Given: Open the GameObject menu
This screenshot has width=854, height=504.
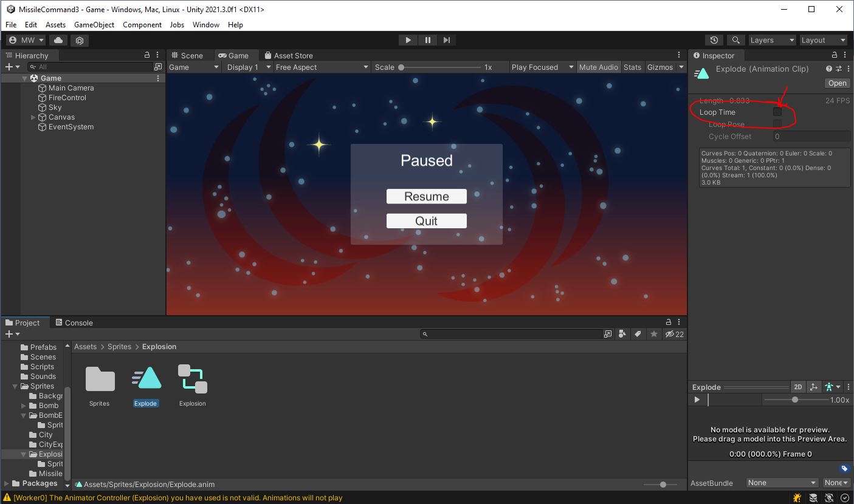Looking at the screenshot, I should point(94,25).
